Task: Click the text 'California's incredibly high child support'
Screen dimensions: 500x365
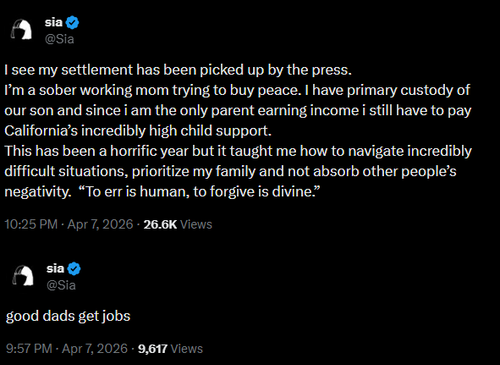Action: (138, 131)
